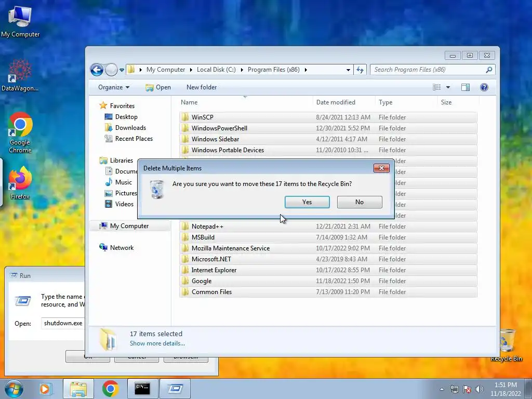Click Show more details link
The image size is (532, 399).
pyautogui.click(x=157, y=343)
